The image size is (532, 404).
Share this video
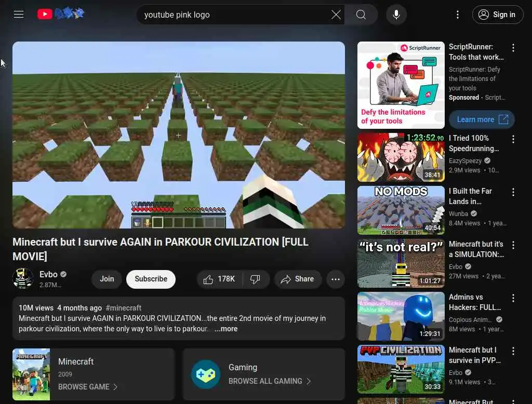click(x=298, y=279)
